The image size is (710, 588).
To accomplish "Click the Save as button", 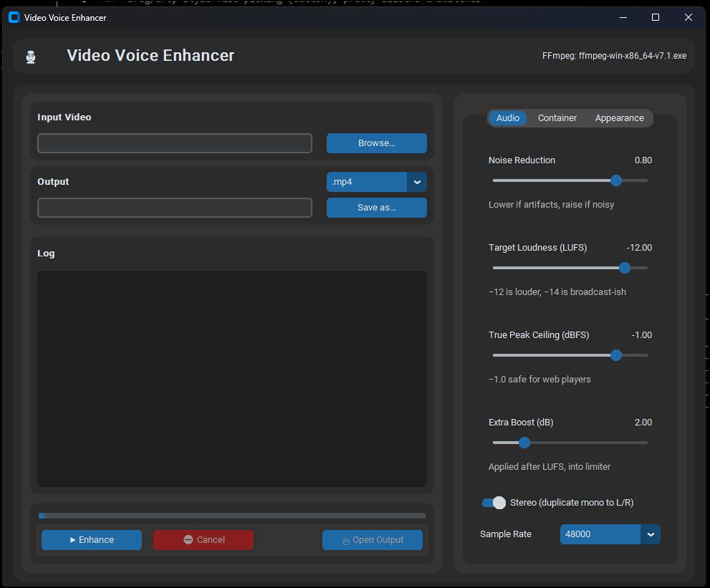I will pyautogui.click(x=376, y=207).
